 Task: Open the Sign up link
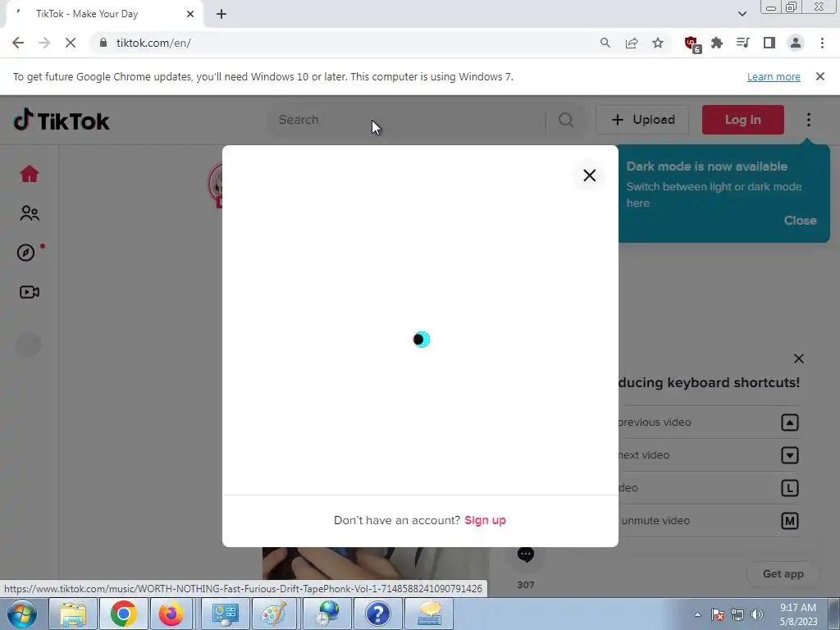click(x=485, y=520)
